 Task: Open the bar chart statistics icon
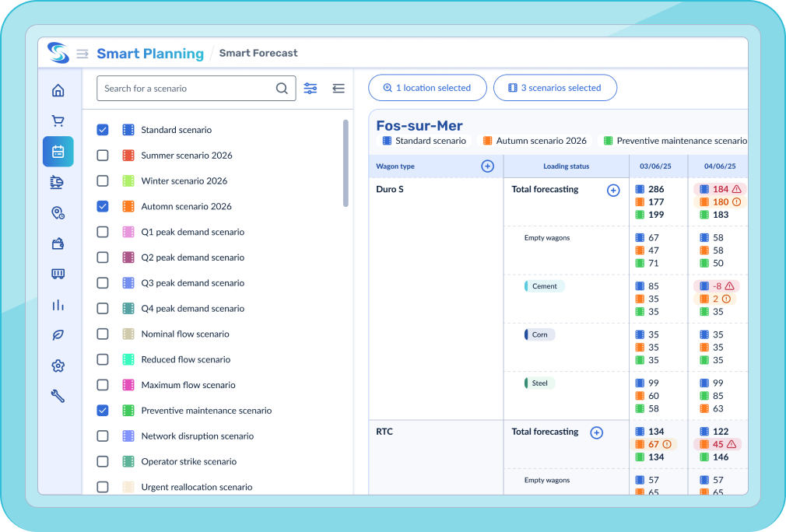click(x=58, y=305)
